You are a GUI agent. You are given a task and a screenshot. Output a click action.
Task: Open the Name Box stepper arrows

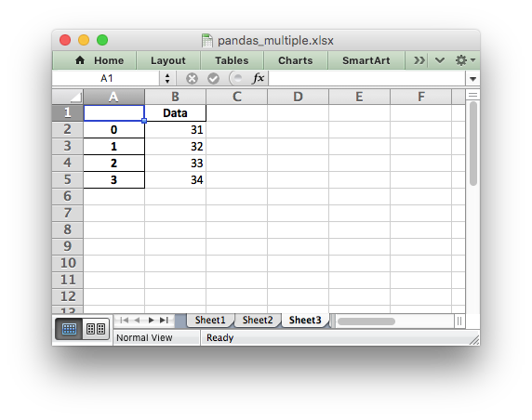click(x=167, y=78)
